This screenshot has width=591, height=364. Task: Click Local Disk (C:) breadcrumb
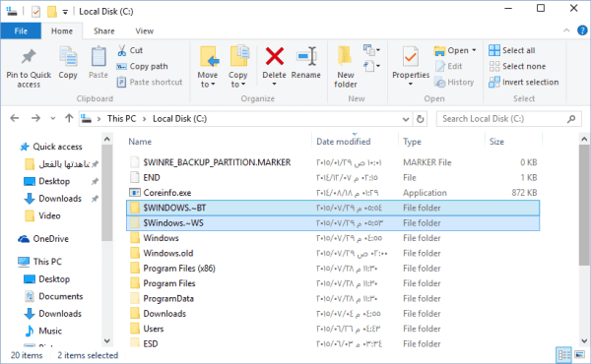coord(179,119)
